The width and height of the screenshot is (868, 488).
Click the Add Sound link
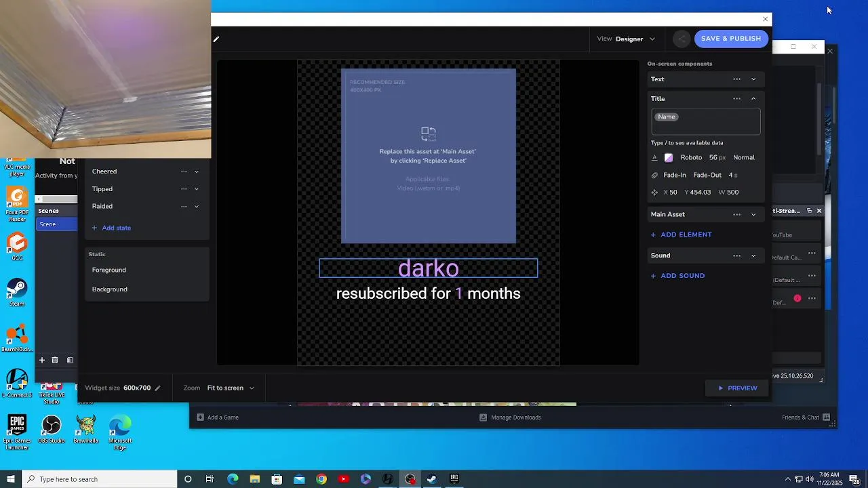(677, 276)
